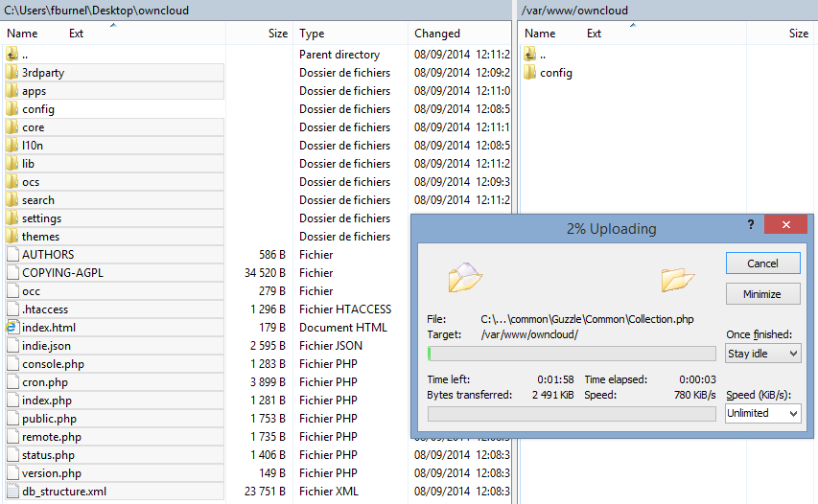The width and height of the screenshot is (818, 504).
Task: Click the lib folder icon
Action: 12,164
